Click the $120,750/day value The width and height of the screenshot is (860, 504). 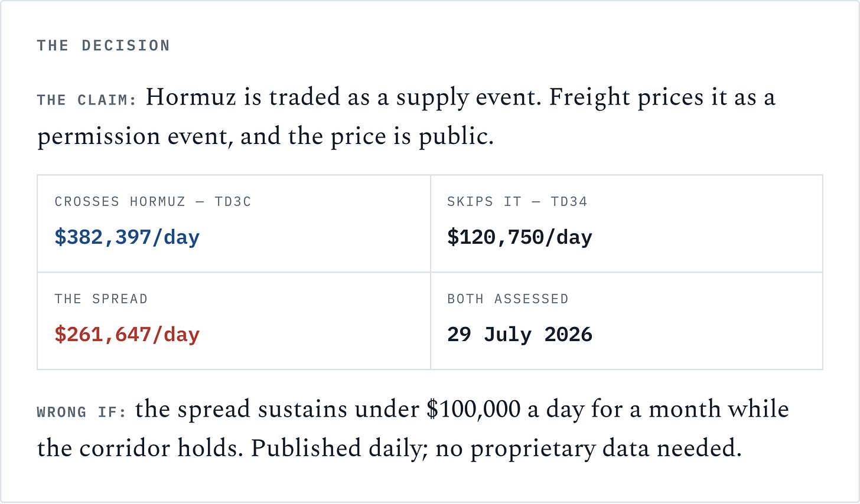pos(520,237)
